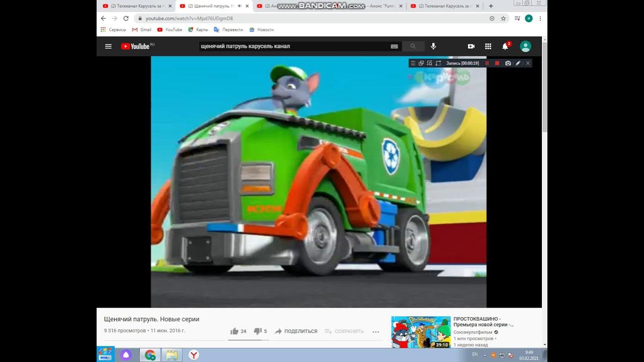Open the Chrome profile avatar
Viewport: 644px width, 362px height.
tap(529, 18)
